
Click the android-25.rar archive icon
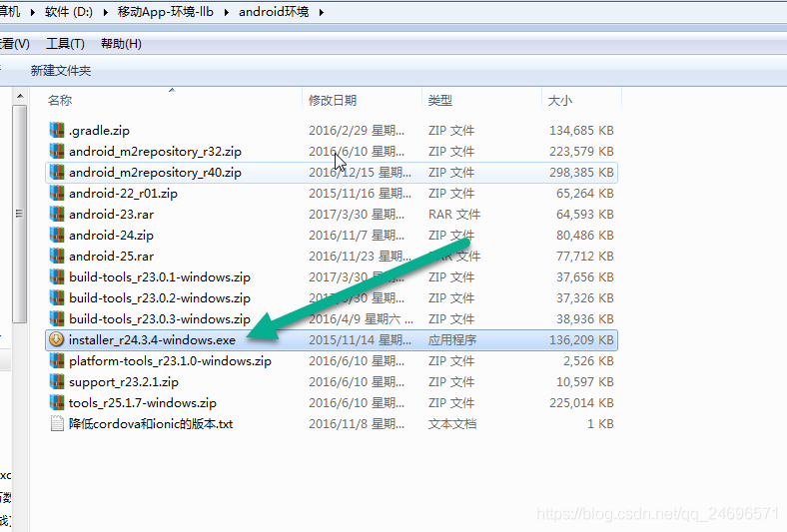pos(57,257)
